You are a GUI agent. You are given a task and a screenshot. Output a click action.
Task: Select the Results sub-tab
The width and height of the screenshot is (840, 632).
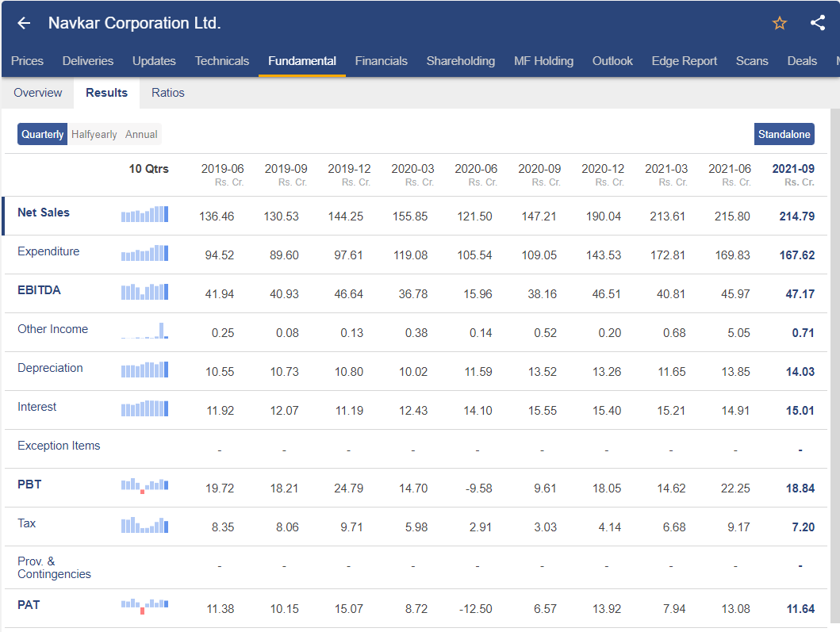tap(106, 93)
